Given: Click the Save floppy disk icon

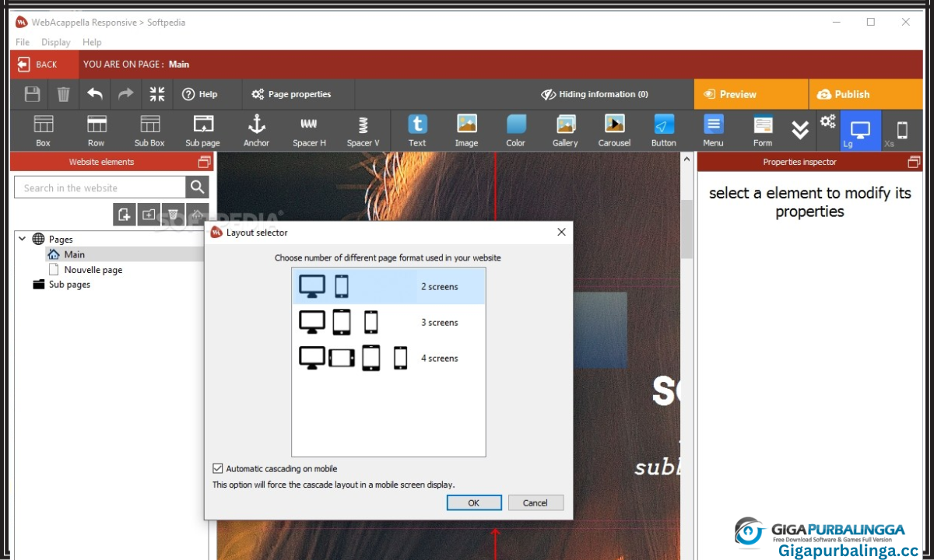Looking at the screenshot, I should pyautogui.click(x=32, y=94).
